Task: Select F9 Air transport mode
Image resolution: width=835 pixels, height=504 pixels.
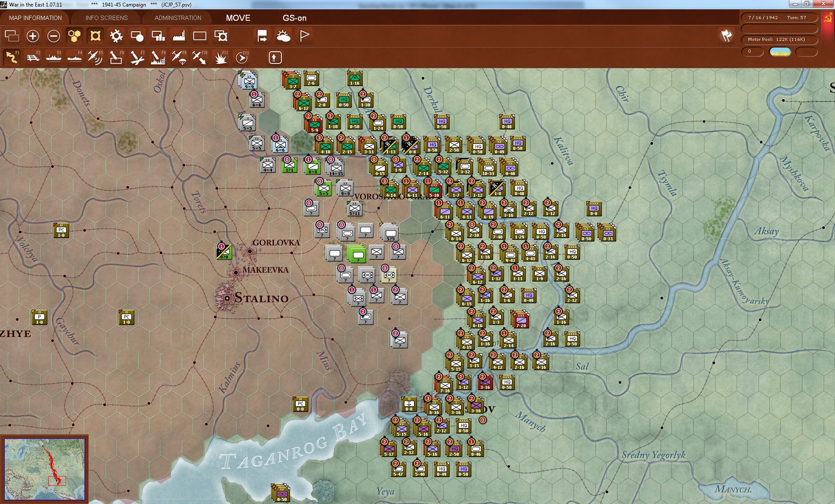Action: point(179,57)
